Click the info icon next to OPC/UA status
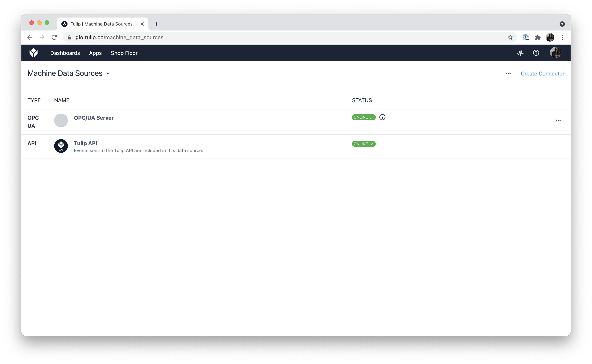This screenshot has width=592, height=364. (382, 117)
